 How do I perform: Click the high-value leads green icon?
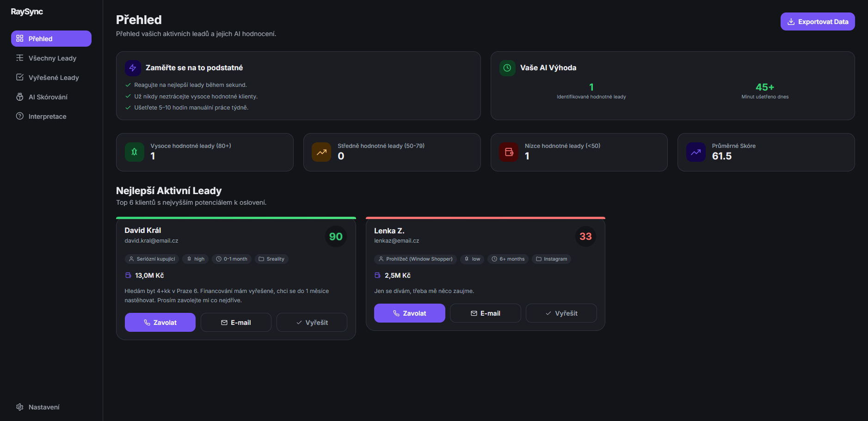[x=134, y=152]
